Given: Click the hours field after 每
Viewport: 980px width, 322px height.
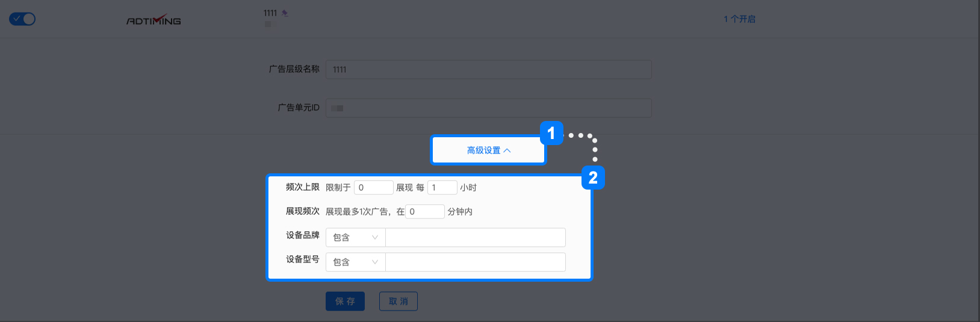Looking at the screenshot, I should [442, 187].
